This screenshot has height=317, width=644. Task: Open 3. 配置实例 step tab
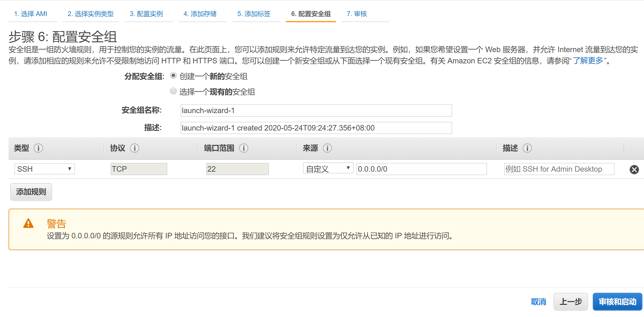click(x=146, y=14)
